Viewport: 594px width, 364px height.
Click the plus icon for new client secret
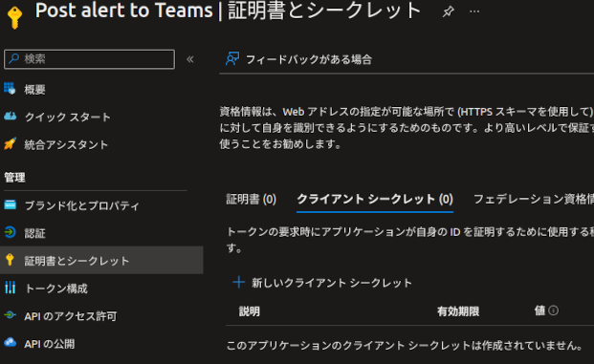pyautogui.click(x=239, y=282)
